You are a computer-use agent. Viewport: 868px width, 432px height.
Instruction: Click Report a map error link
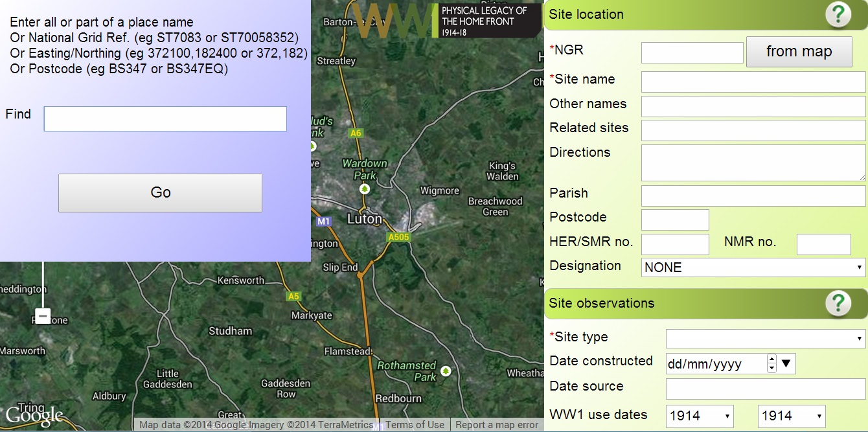(x=497, y=425)
